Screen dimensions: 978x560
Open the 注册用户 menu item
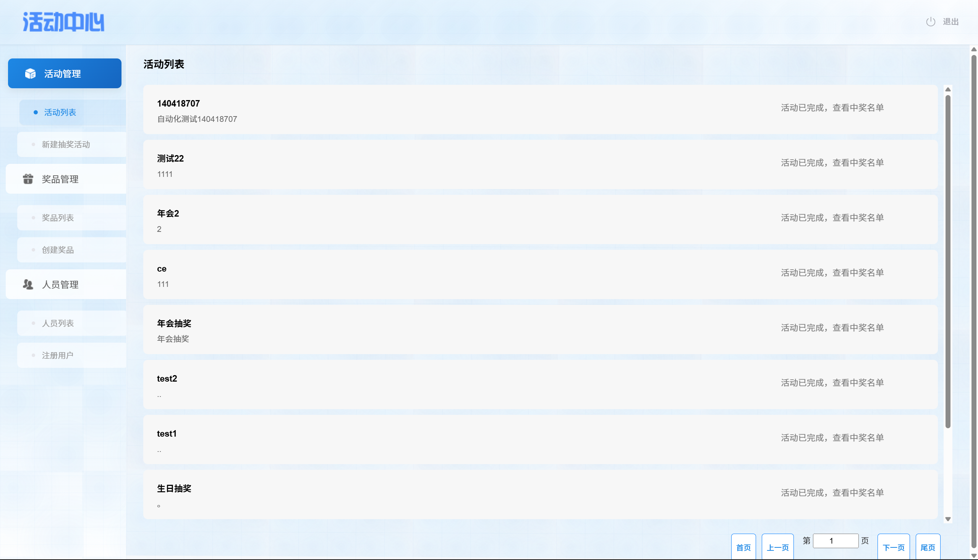coord(58,355)
